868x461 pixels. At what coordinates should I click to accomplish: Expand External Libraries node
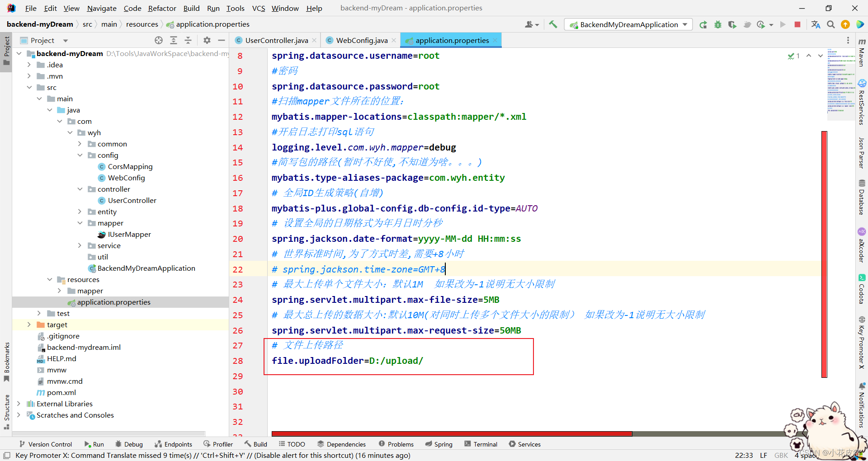tap(19, 404)
